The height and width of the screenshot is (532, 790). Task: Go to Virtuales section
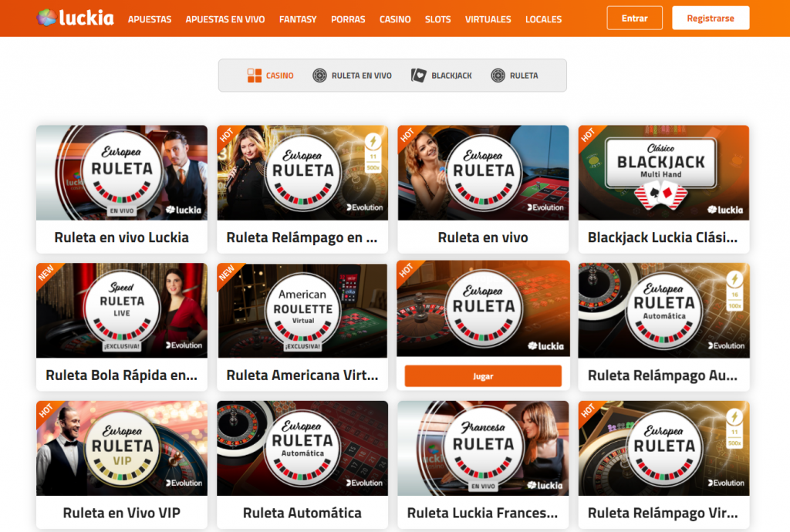488,19
